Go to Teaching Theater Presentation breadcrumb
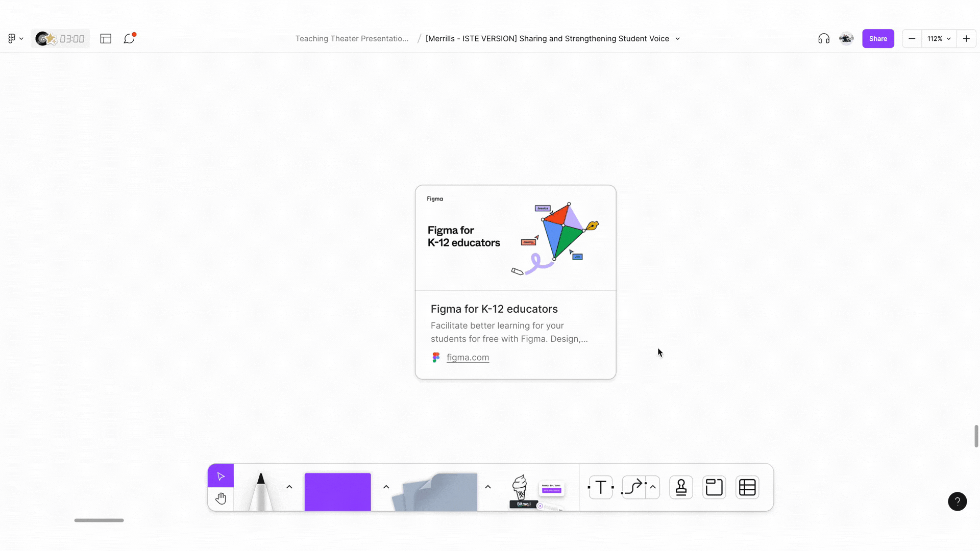This screenshot has width=980, height=551. [351, 38]
